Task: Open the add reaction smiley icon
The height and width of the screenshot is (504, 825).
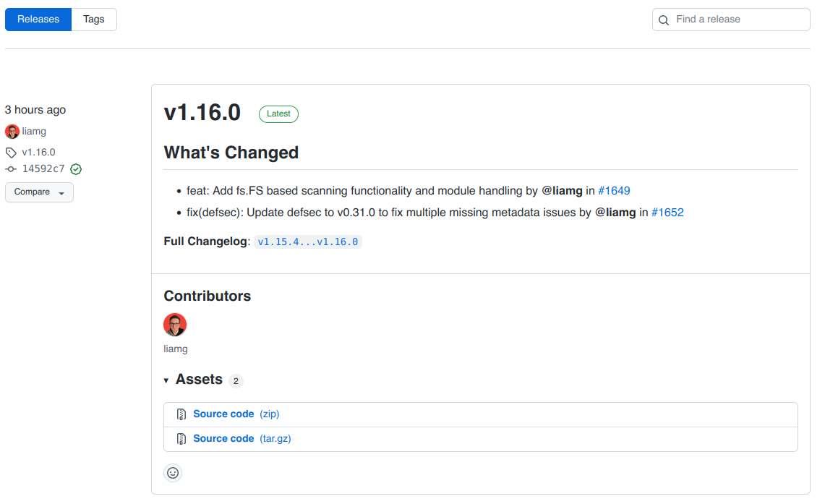Action: pyautogui.click(x=173, y=473)
